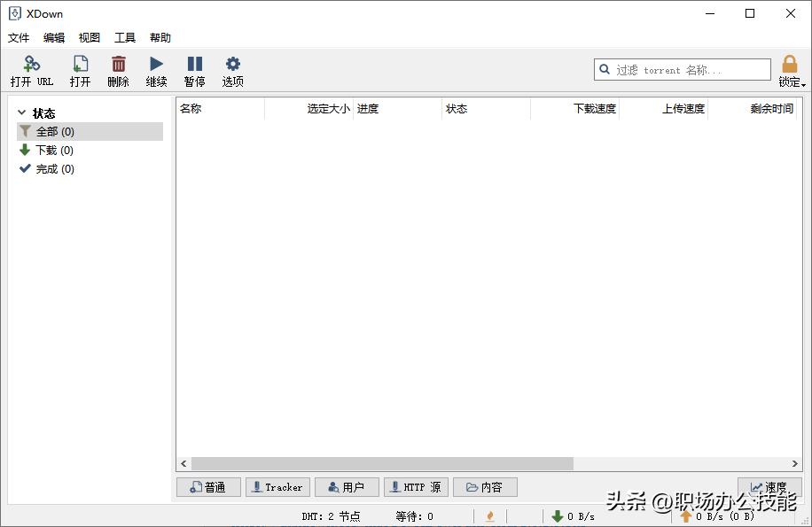Click the download rate 0 B/s text

[581, 516]
